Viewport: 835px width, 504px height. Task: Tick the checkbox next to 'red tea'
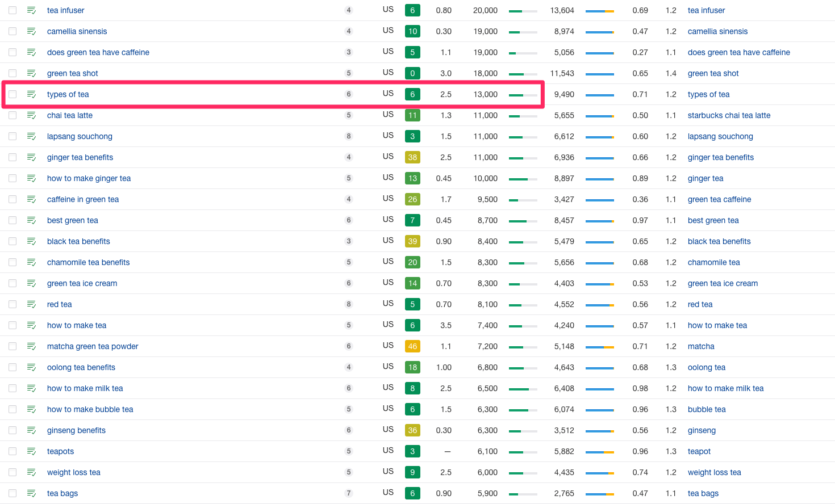(12, 304)
